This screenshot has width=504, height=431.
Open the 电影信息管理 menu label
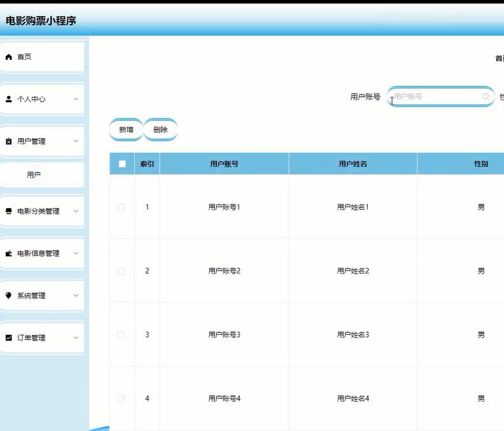tap(38, 254)
